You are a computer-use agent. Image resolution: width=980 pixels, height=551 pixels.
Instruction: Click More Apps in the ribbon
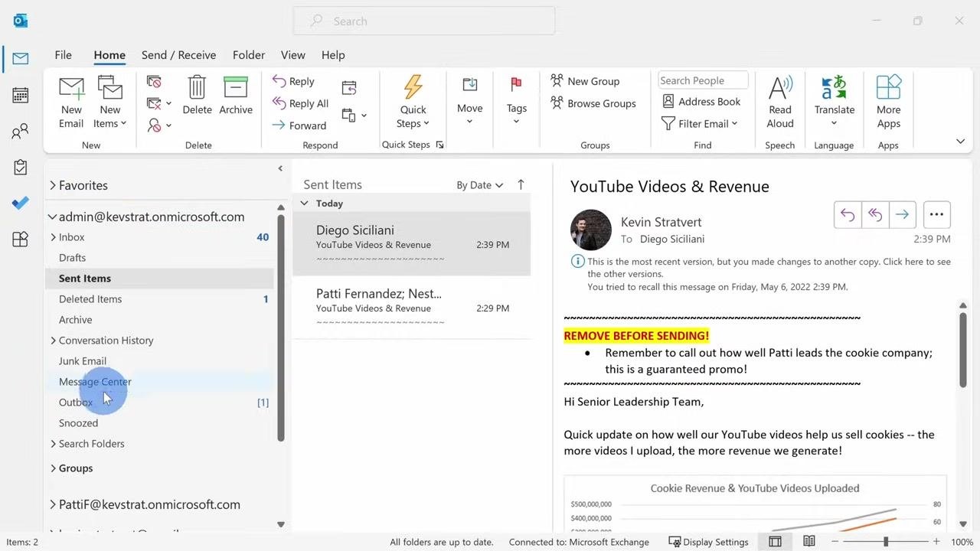[888, 103]
